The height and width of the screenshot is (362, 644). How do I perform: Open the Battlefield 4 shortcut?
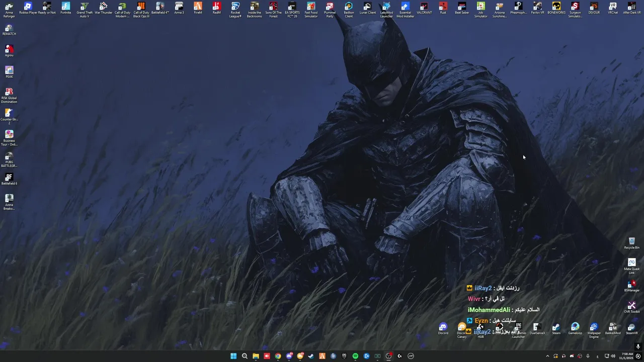click(160, 8)
